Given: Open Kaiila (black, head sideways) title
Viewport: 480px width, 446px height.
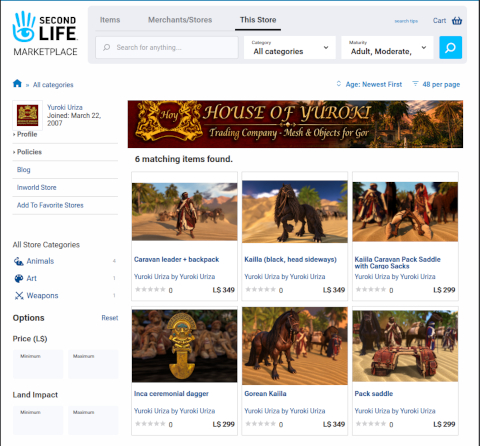Looking at the screenshot, I should [290, 259].
